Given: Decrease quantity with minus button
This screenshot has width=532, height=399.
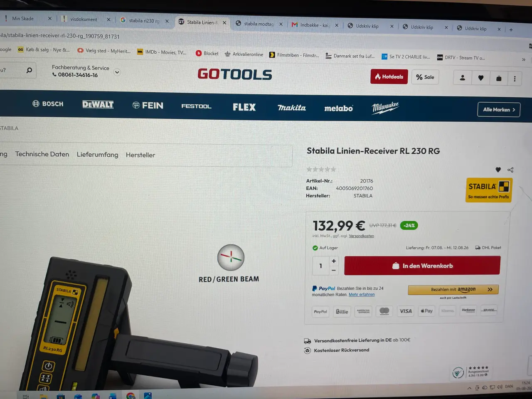Looking at the screenshot, I should coord(333,271).
